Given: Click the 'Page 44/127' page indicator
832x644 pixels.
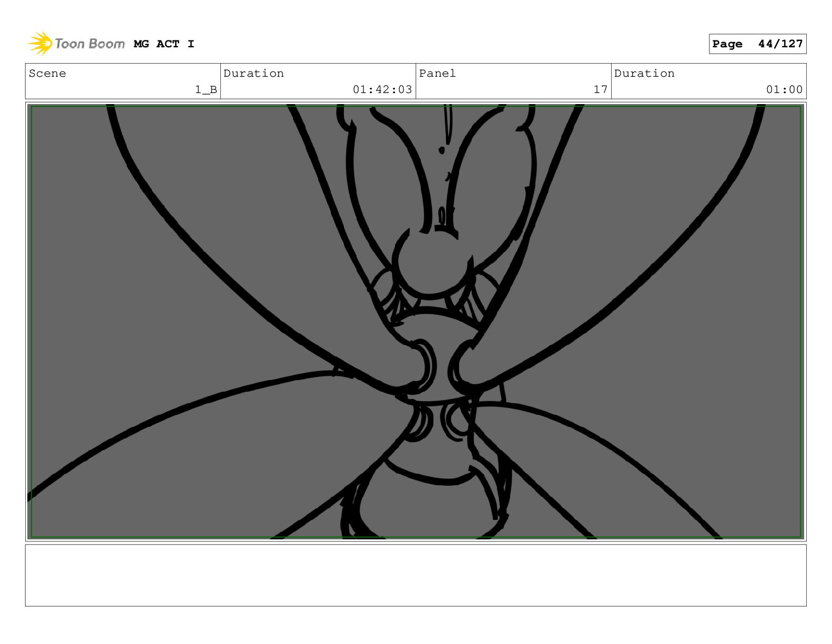Looking at the screenshot, I should click(757, 44).
